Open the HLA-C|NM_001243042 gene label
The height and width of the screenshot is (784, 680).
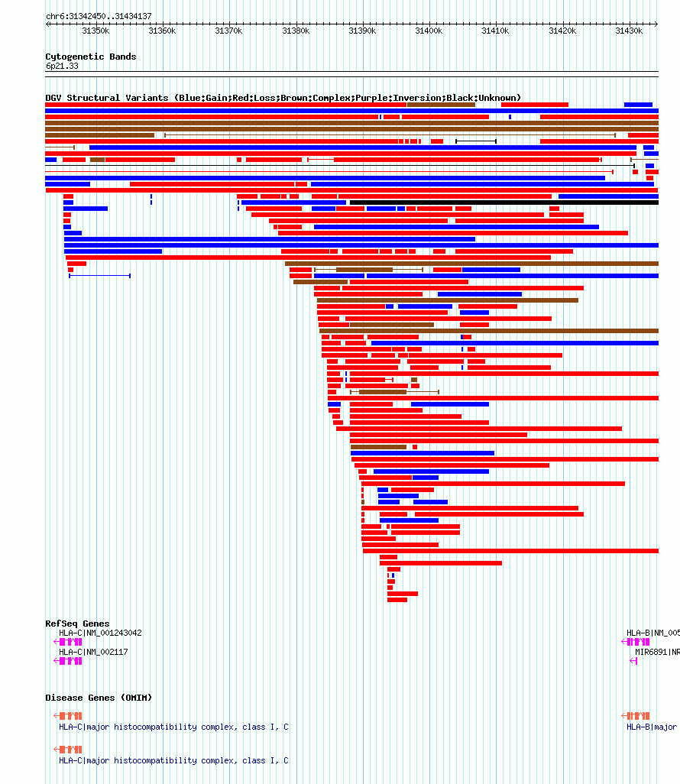click(100, 633)
